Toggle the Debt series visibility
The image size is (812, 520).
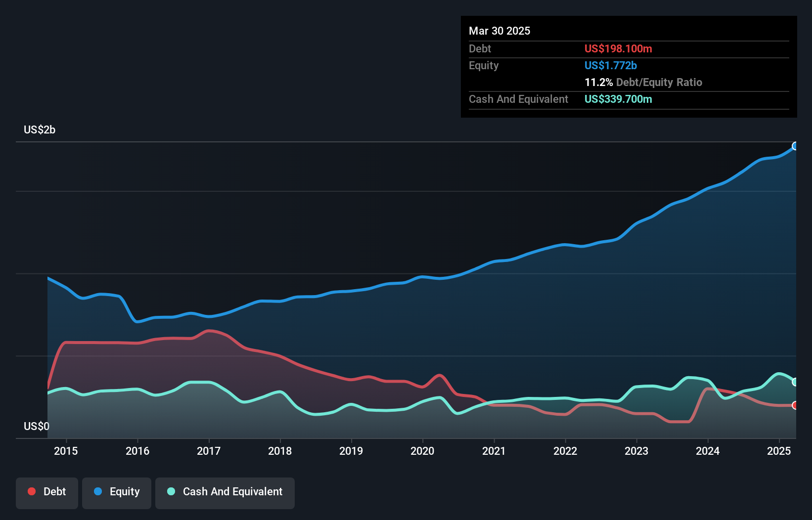pyautogui.click(x=47, y=491)
